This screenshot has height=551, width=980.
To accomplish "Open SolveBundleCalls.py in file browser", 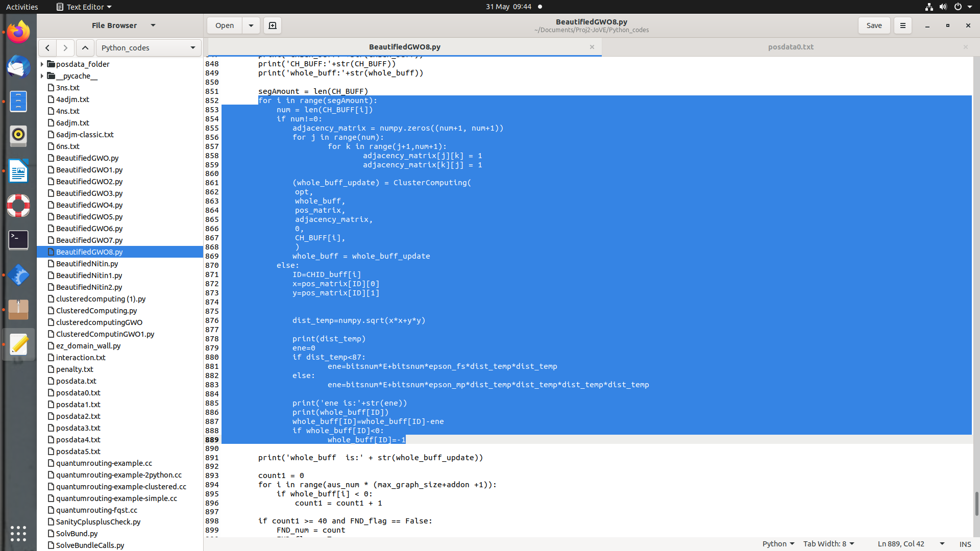I will pos(90,545).
